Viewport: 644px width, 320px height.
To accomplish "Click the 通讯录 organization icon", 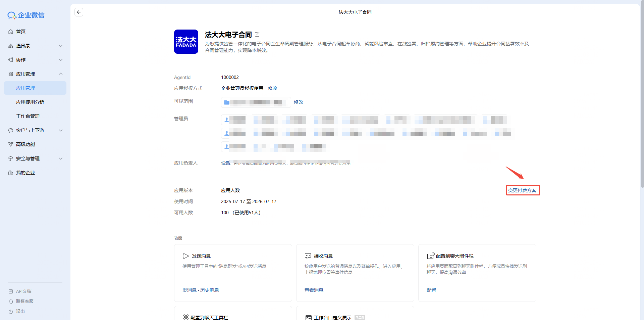I will coord(11,46).
